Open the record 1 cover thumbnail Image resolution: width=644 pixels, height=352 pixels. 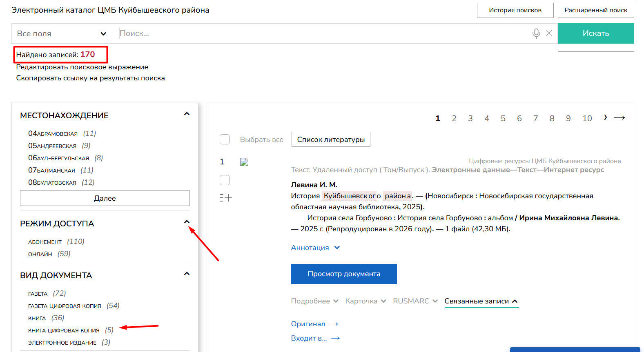tap(244, 162)
